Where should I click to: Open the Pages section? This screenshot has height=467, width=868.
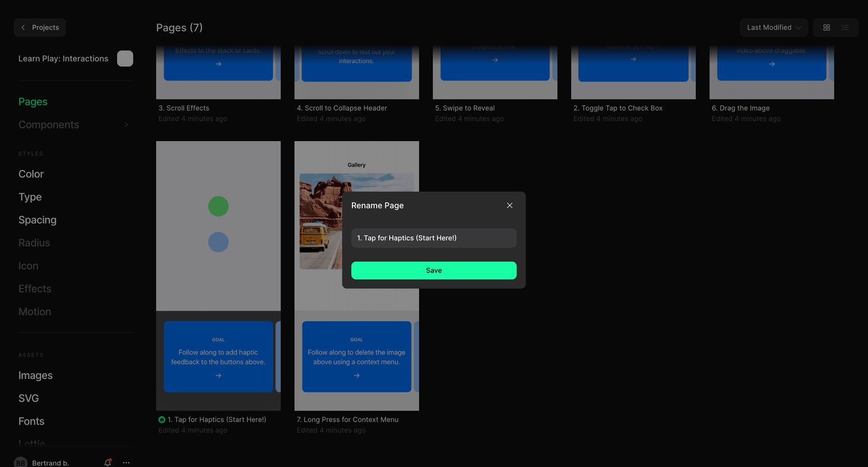click(33, 102)
